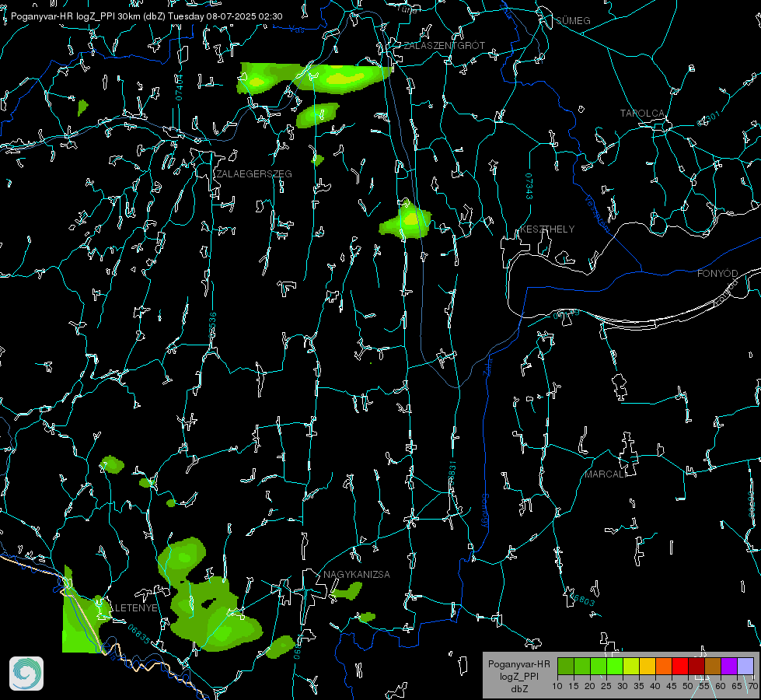Click the LETENYE city label
Viewport: 761px width, 700px height.
point(136,608)
